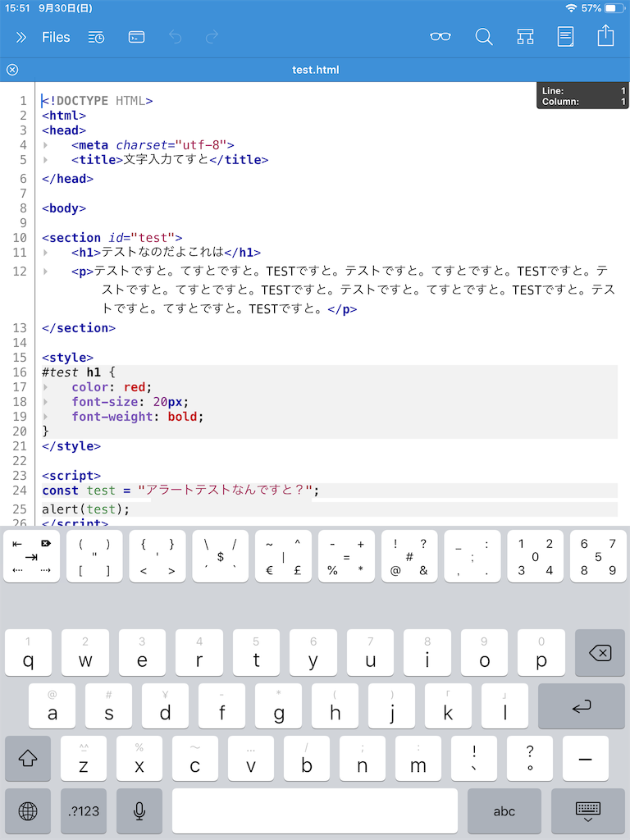Switch to the .?123 symbols keyboard
The width and height of the screenshot is (630, 840).
click(84, 811)
